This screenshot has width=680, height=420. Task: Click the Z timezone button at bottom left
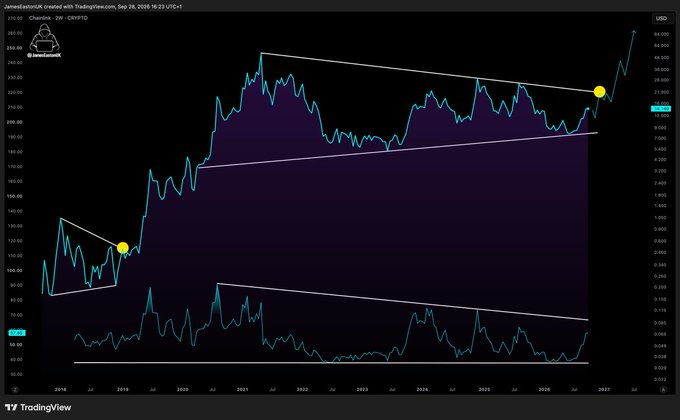[15, 390]
